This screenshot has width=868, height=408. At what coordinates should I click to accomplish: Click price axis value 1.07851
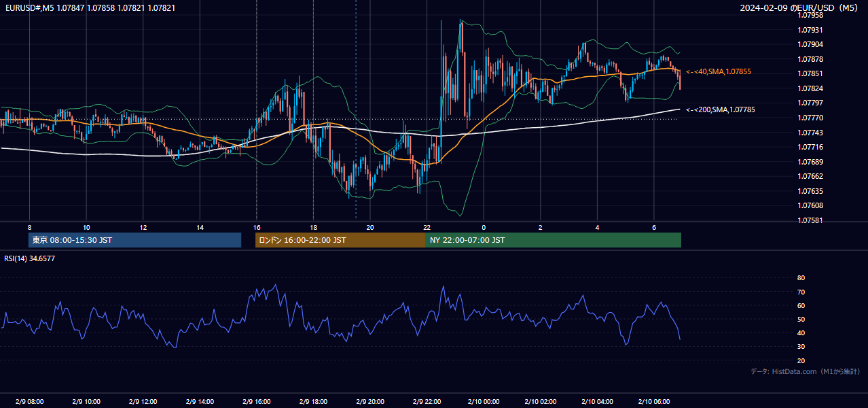(x=810, y=73)
